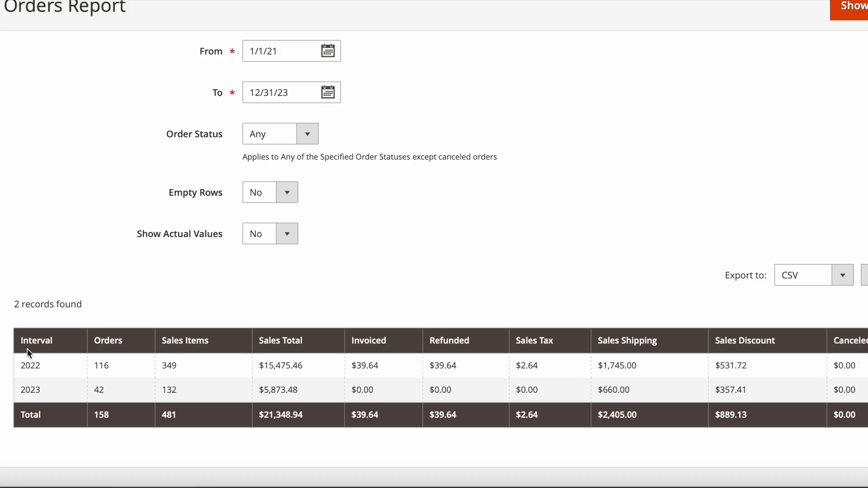Image resolution: width=868 pixels, height=488 pixels.
Task: Click the Refunded column header
Action: pyautogui.click(x=449, y=341)
